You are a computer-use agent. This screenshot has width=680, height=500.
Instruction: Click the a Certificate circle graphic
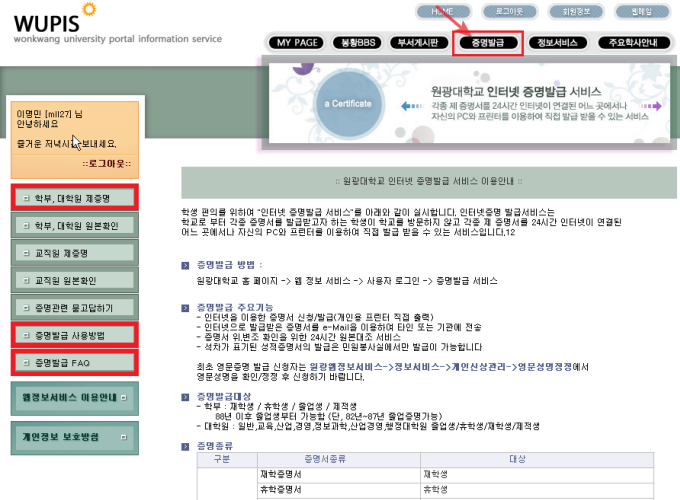349,104
